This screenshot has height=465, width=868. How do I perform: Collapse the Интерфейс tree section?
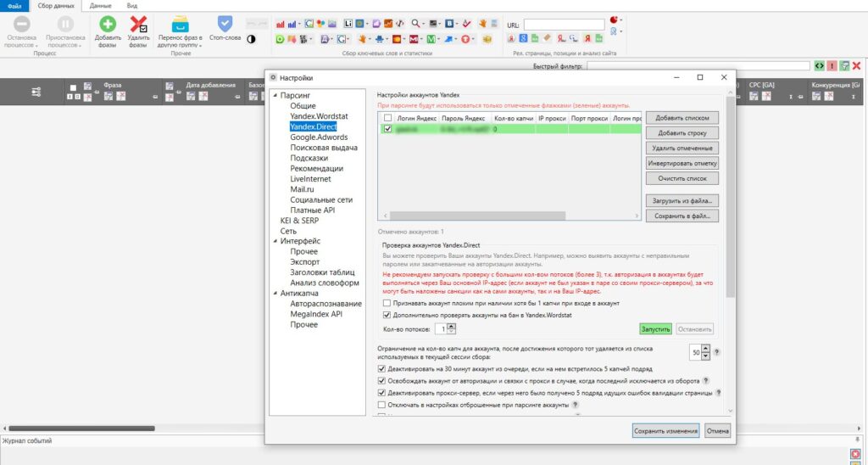pos(275,241)
